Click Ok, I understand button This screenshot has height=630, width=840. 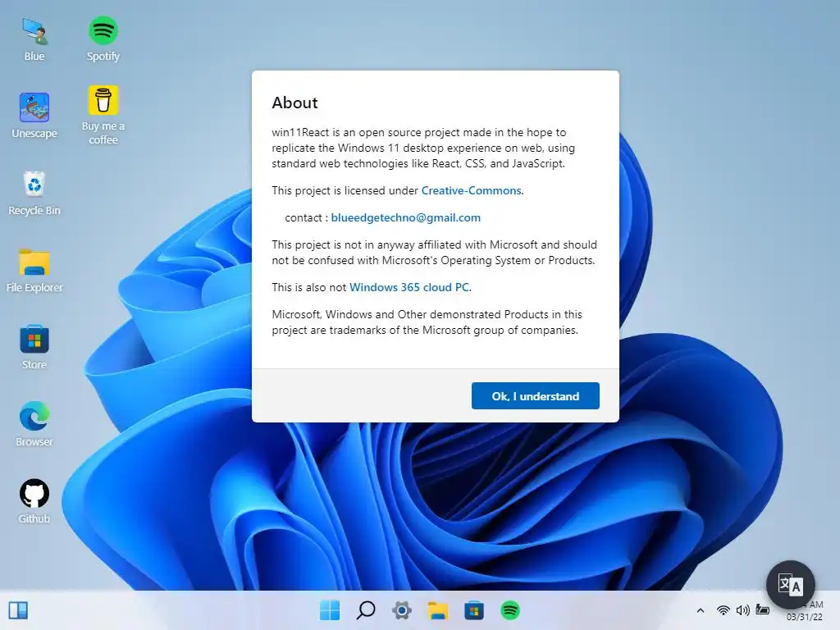(x=535, y=396)
